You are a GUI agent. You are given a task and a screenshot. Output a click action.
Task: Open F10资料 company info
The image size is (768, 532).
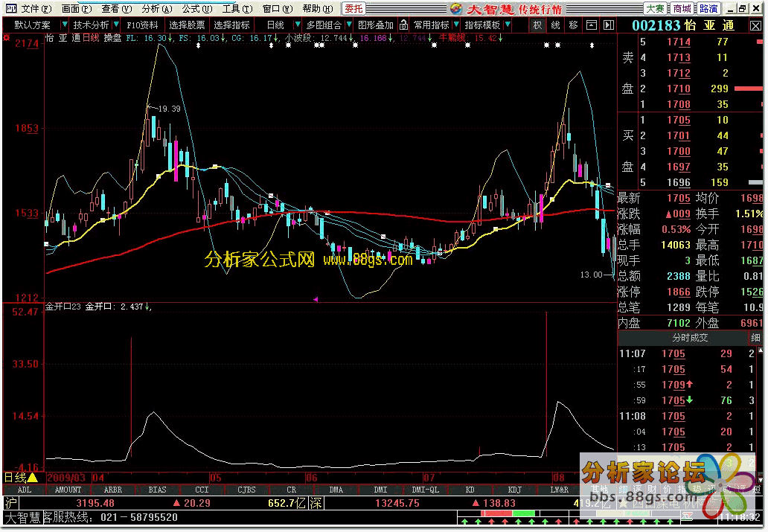[x=142, y=25]
